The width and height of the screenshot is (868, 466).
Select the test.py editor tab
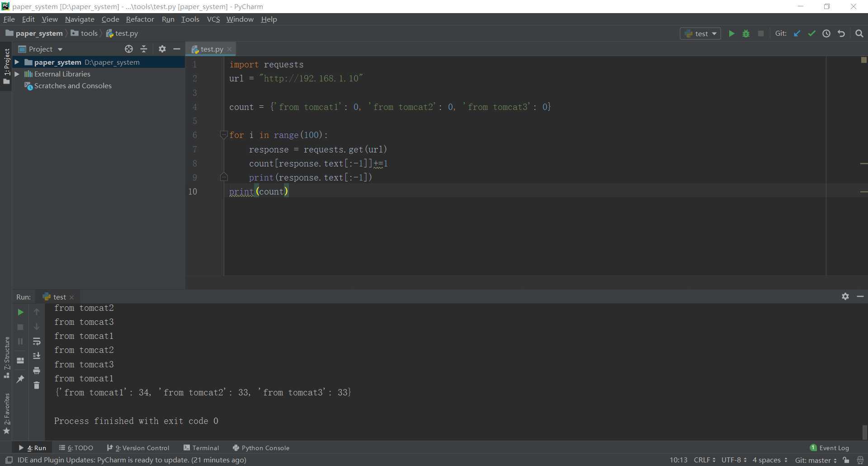[212, 49]
